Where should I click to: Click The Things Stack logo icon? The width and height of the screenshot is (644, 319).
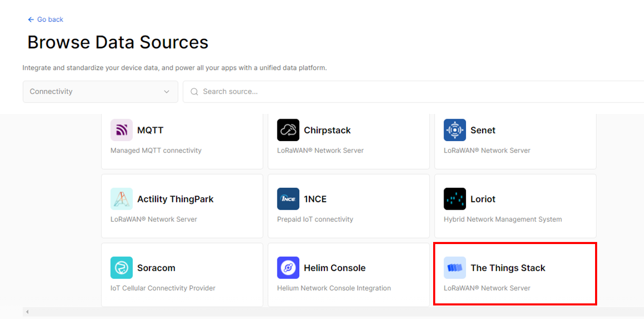[454, 267]
